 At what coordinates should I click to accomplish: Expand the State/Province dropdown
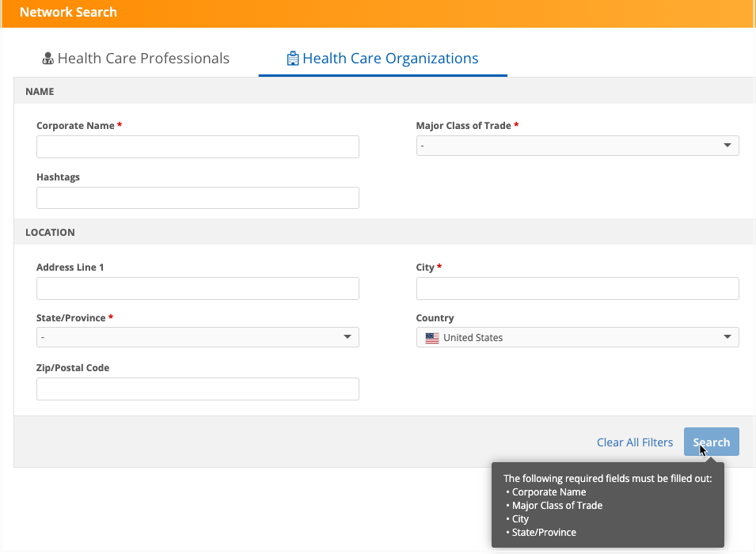(197, 337)
